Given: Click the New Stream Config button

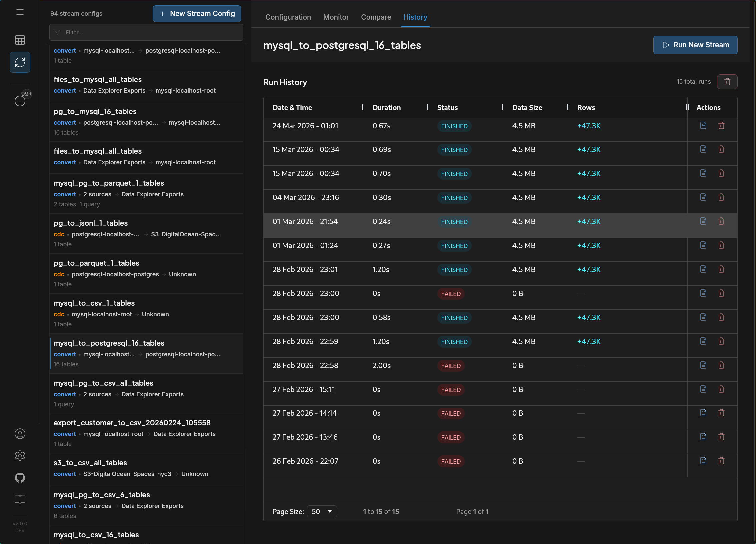Looking at the screenshot, I should click(197, 14).
